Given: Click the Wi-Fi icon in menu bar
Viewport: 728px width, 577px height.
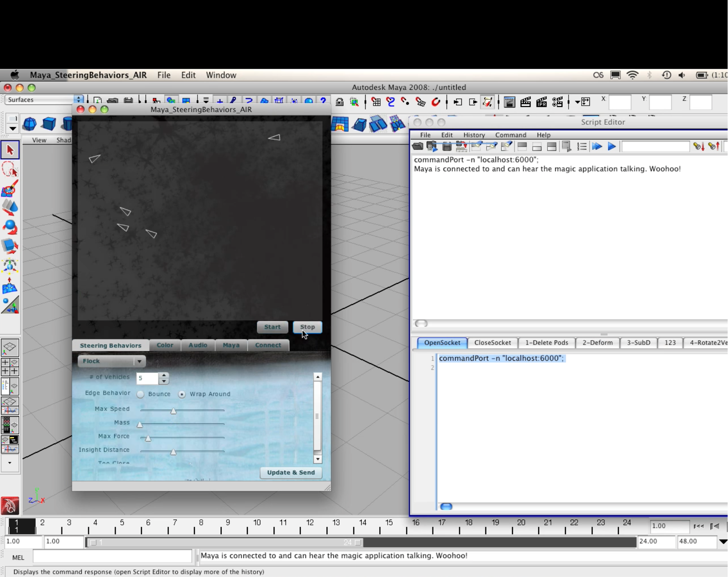Looking at the screenshot, I should [632, 75].
